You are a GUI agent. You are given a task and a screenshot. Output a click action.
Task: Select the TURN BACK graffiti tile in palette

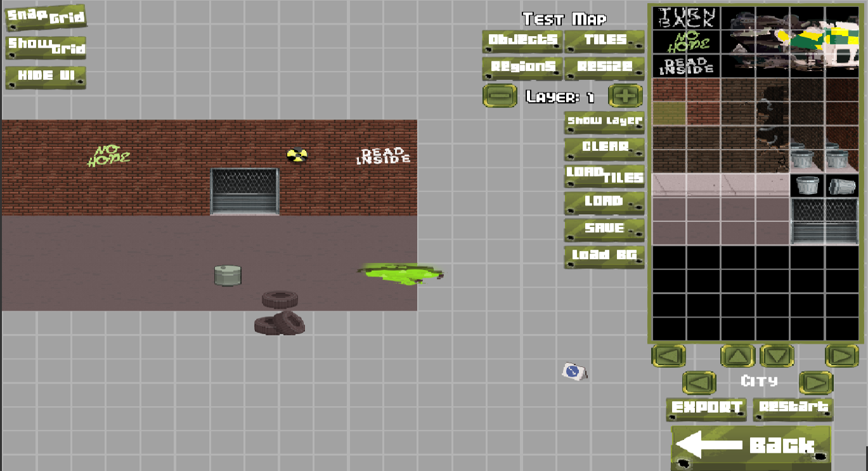tap(686, 18)
